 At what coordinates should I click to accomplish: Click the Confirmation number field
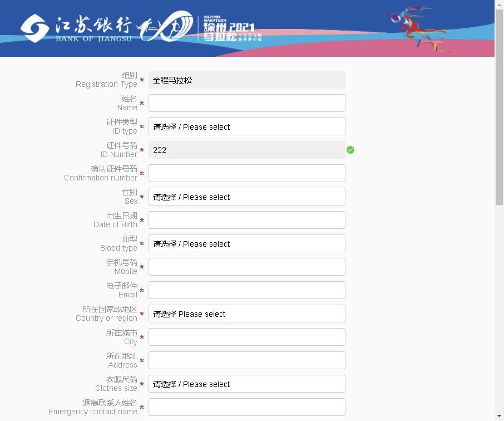[x=247, y=173]
